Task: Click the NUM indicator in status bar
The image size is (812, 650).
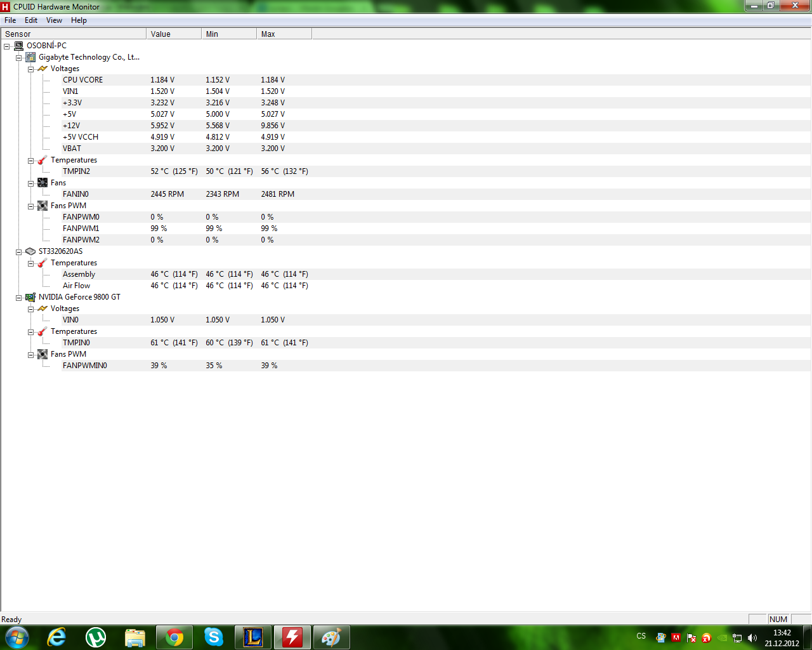Action: (x=778, y=620)
